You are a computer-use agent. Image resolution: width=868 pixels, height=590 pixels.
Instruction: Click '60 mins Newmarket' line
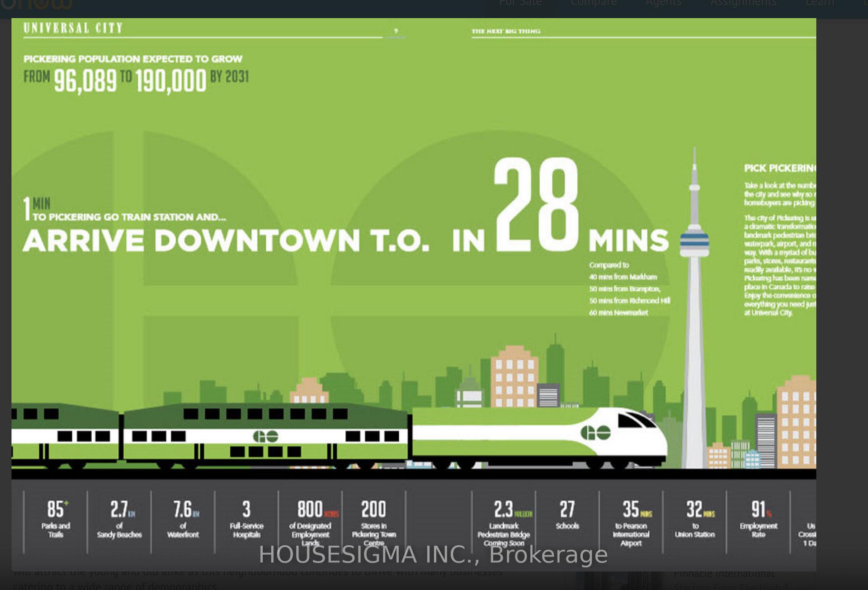[x=618, y=312]
